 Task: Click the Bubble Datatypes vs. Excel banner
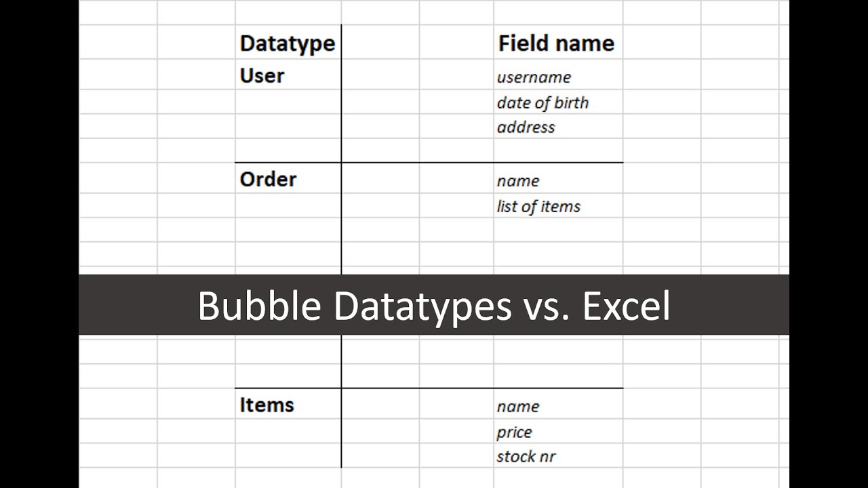[434, 306]
